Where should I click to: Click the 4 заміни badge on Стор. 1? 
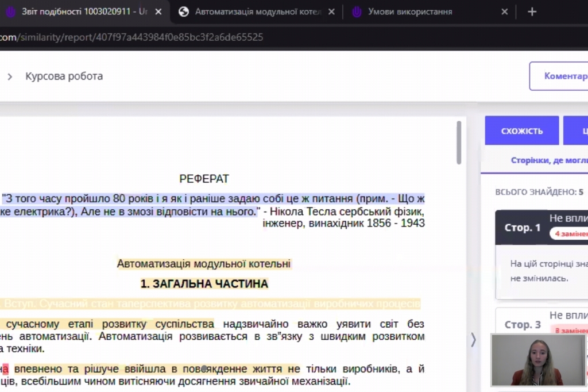[569, 233]
